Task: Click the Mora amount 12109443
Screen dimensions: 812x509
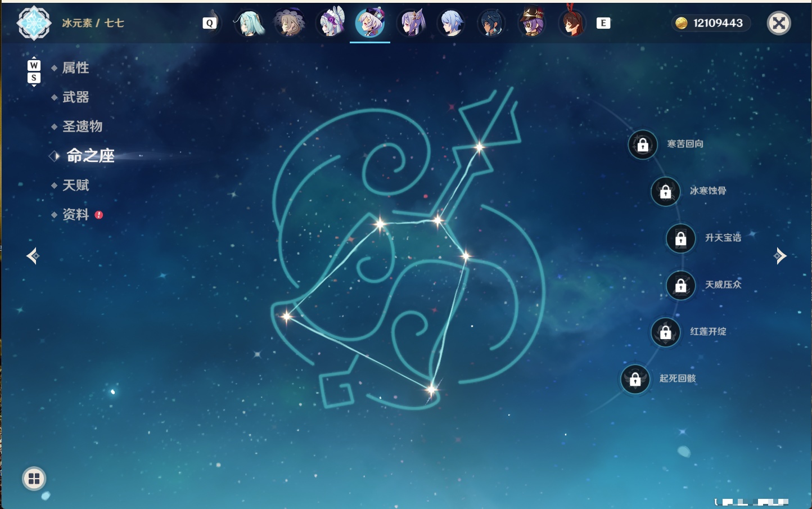Action: (718, 23)
